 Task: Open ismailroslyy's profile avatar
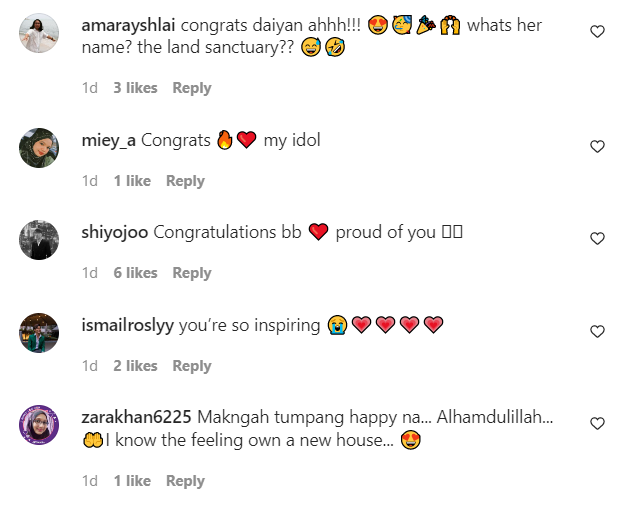39,333
